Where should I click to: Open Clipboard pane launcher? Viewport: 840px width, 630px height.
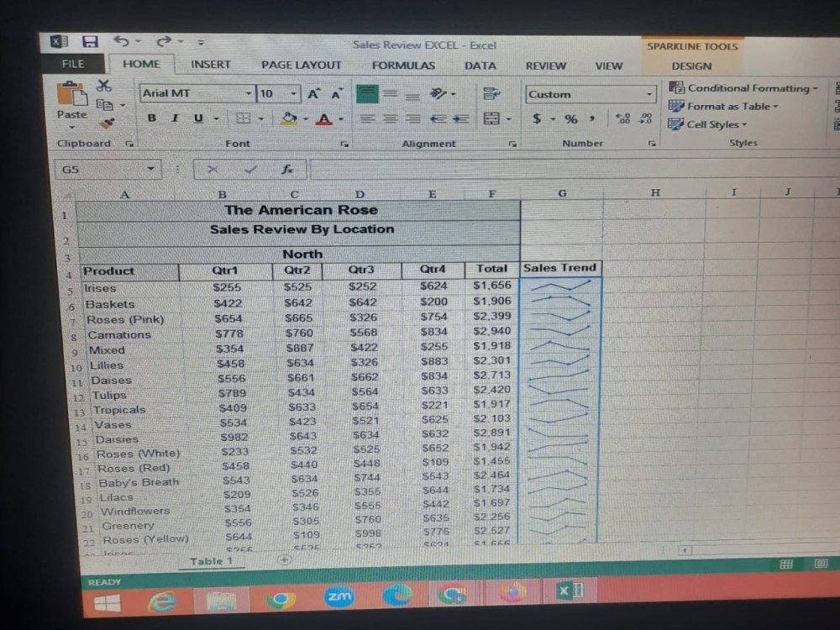click(x=129, y=143)
